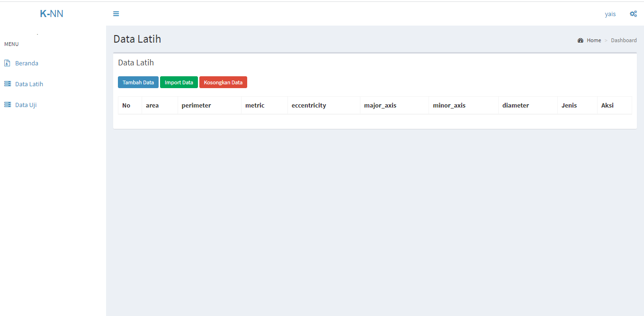Go to the Data Uji menu item
The height and width of the screenshot is (316, 644).
[26, 105]
